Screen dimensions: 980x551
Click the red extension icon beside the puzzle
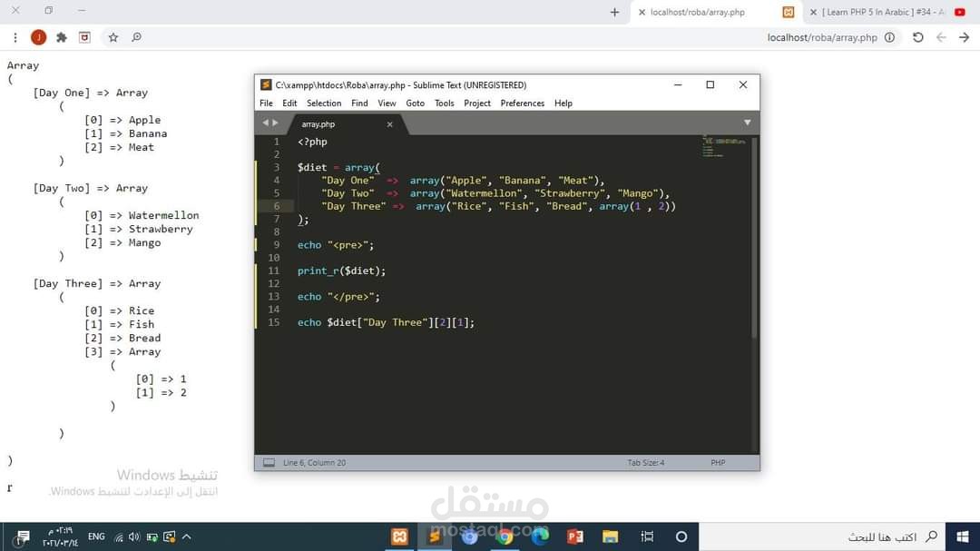click(x=84, y=37)
